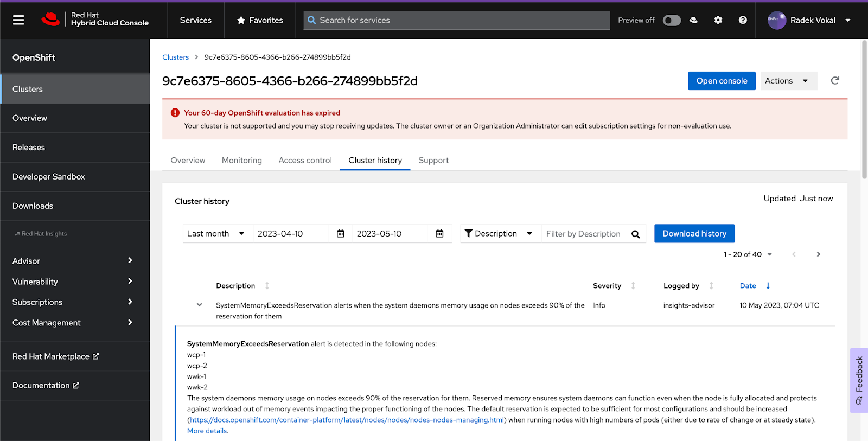The image size is (868, 441).
Task: Click the description filter search icon
Action: (x=636, y=234)
